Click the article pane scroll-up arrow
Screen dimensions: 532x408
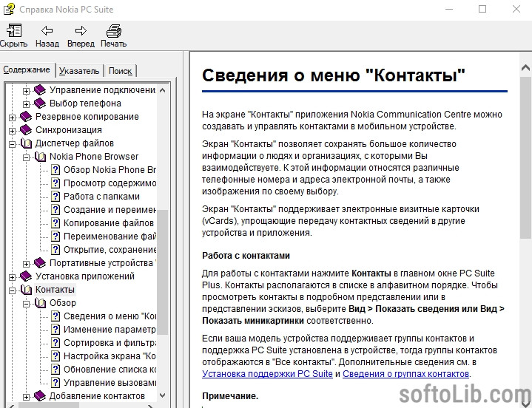point(525,68)
